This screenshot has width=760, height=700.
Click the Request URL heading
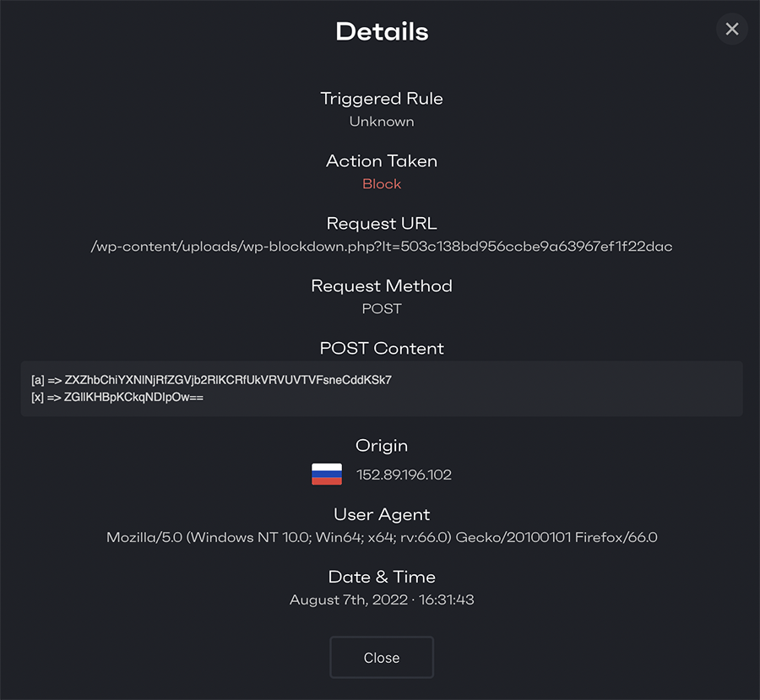coord(382,224)
